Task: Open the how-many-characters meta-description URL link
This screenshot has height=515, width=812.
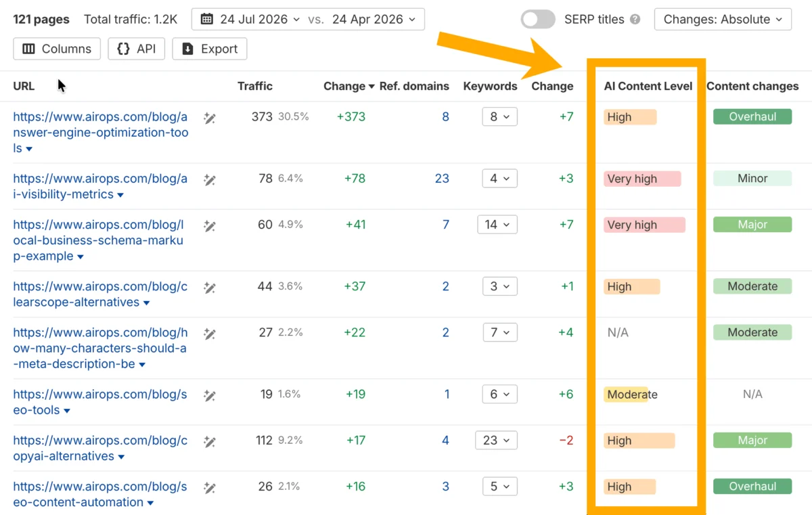Action: (x=101, y=348)
